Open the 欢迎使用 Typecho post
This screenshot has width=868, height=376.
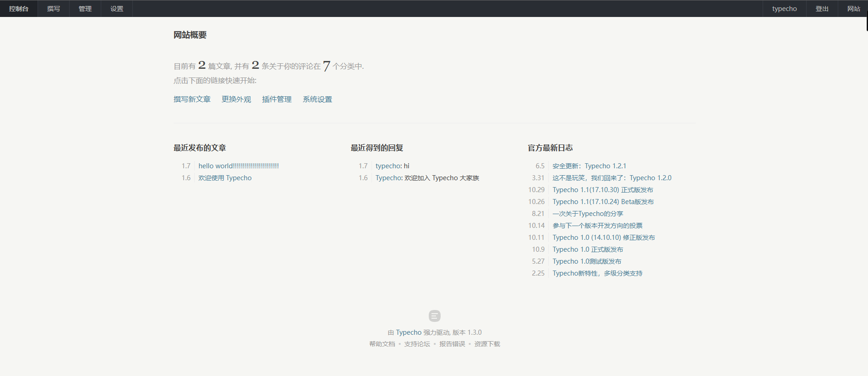tap(225, 178)
